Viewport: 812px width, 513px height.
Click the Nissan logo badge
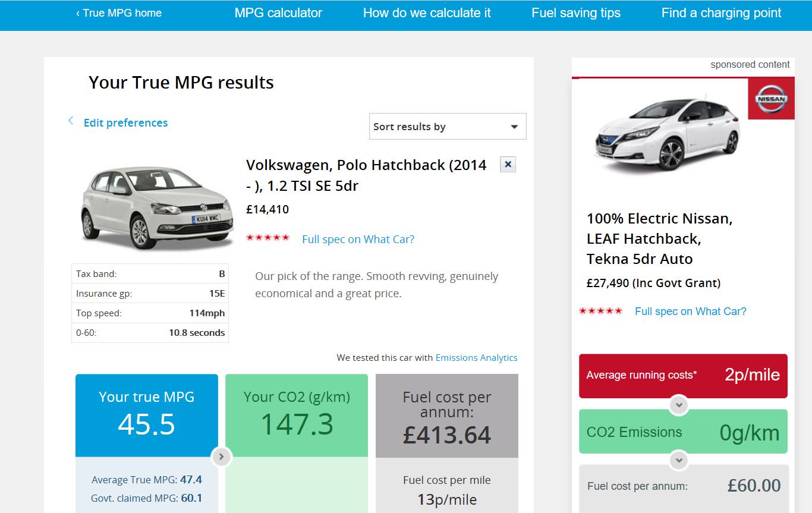[x=771, y=99]
